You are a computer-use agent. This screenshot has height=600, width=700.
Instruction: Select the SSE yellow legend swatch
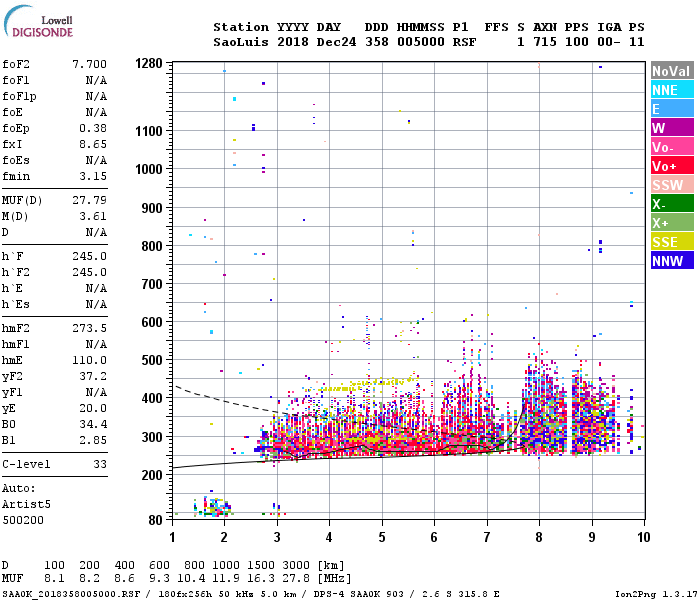click(672, 242)
